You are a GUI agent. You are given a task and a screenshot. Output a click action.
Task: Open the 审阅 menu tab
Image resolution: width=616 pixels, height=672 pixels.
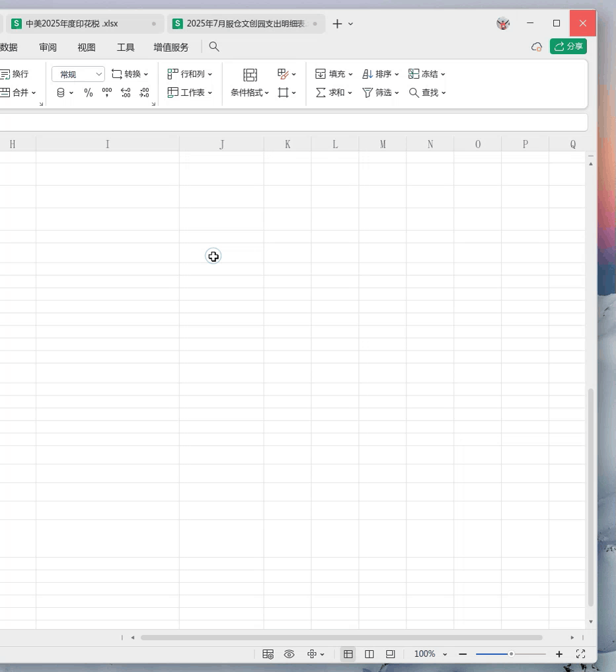48,47
